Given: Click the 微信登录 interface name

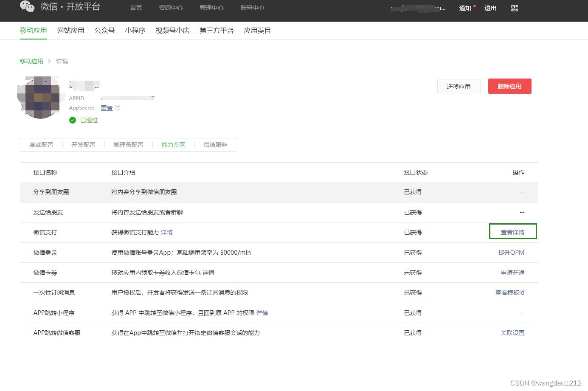Looking at the screenshot, I should [45, 253].
